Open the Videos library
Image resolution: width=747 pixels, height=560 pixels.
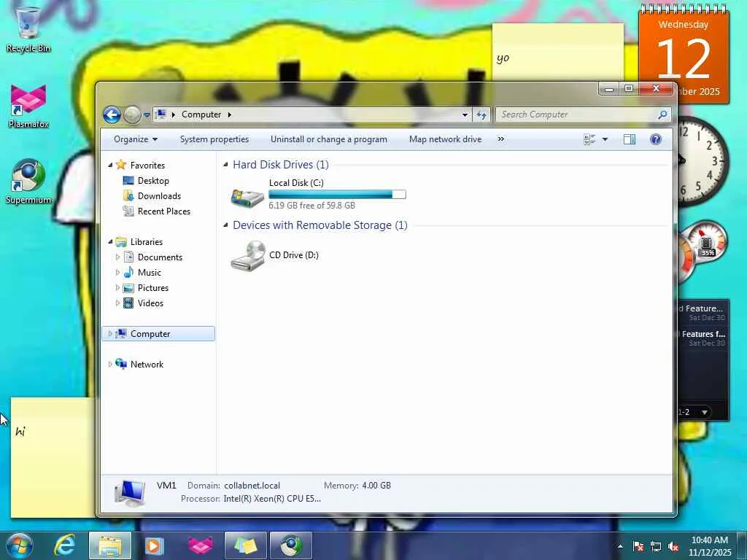point(150,303)
